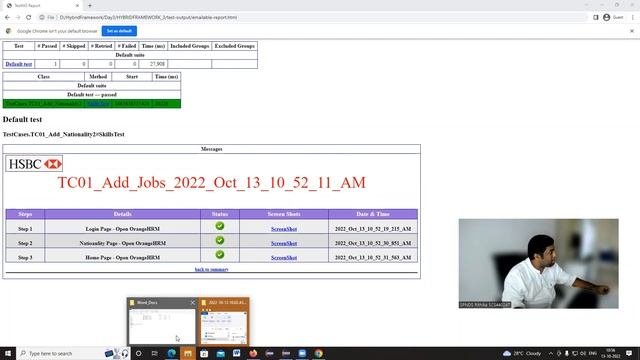Go back using the browser back arrow
Image resolution: width=640 pixels, height=360 pixels.
7,18
